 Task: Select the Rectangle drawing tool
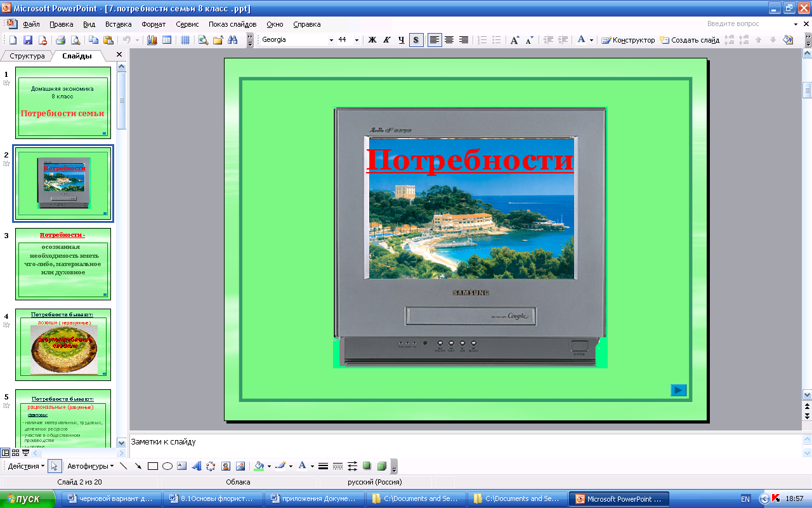pos(152,466)
